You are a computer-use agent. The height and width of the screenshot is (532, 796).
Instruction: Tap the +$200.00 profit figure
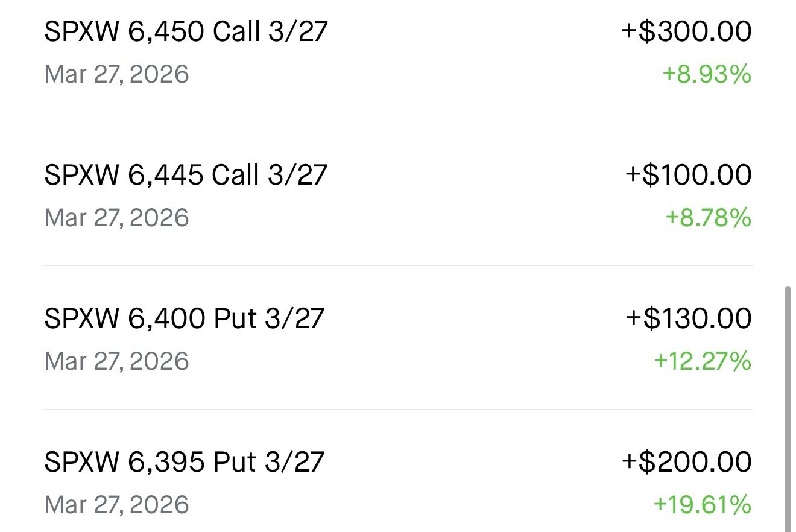pyautogui.click(x=687, y=462)
